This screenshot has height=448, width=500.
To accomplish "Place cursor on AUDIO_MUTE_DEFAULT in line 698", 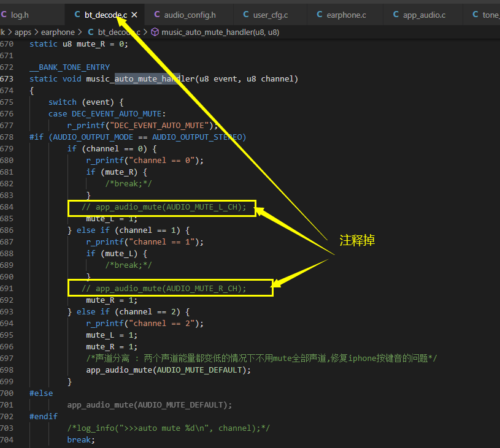I will 199,370.
